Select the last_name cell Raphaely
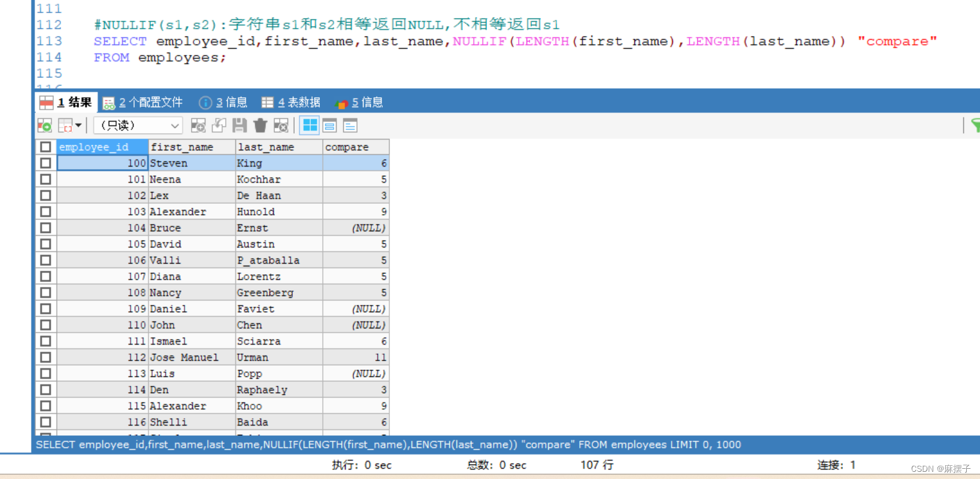Image resolution: width=980 pixels, height=479 pixels. coord(279,390)
